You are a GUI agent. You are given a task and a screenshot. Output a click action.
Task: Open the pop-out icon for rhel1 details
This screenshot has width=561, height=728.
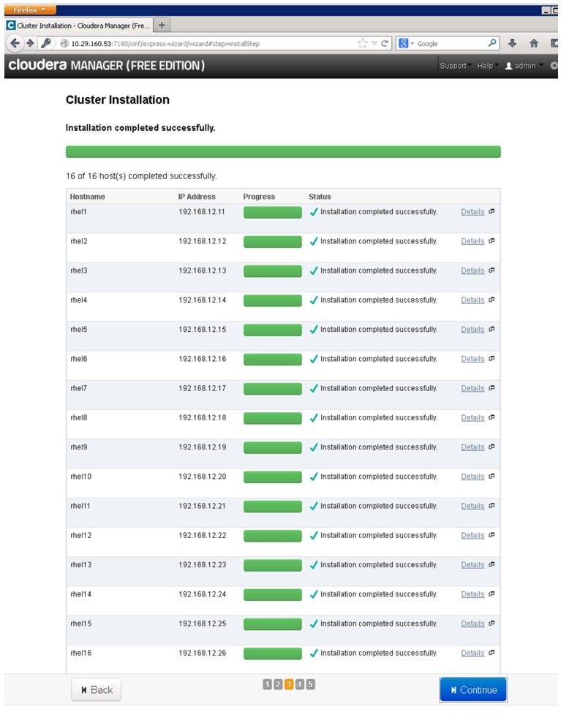[492, 211]
